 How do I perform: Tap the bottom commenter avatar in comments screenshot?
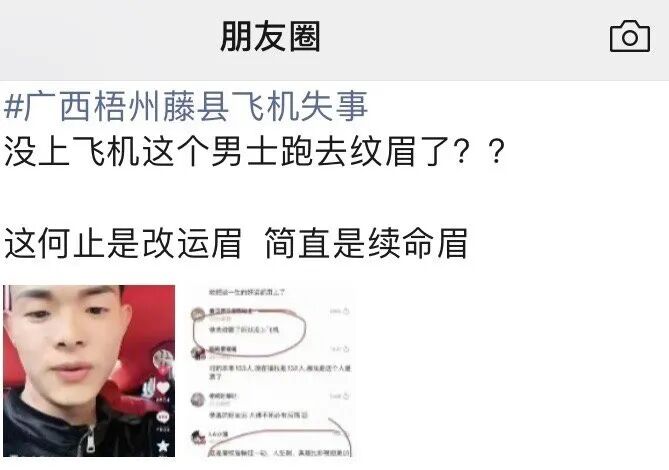(198, 437)
